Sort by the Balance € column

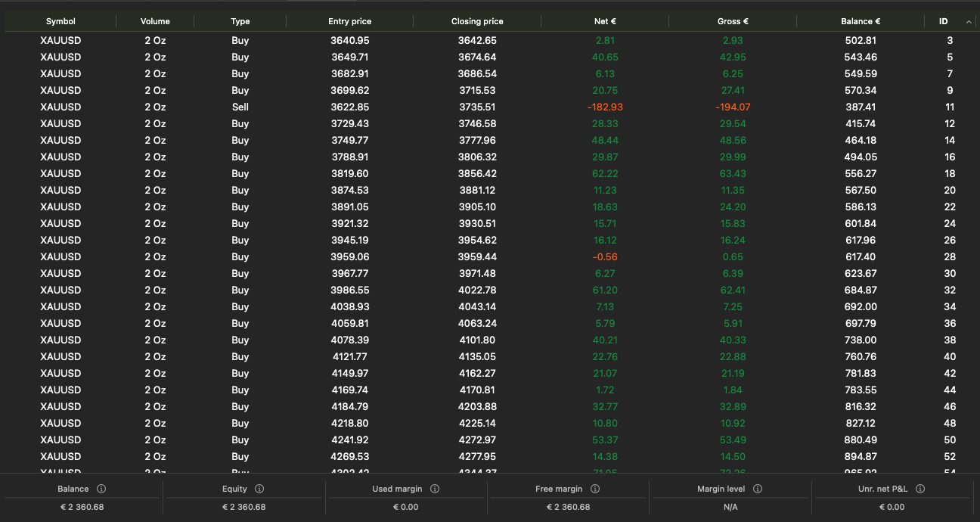pos(861,21)
